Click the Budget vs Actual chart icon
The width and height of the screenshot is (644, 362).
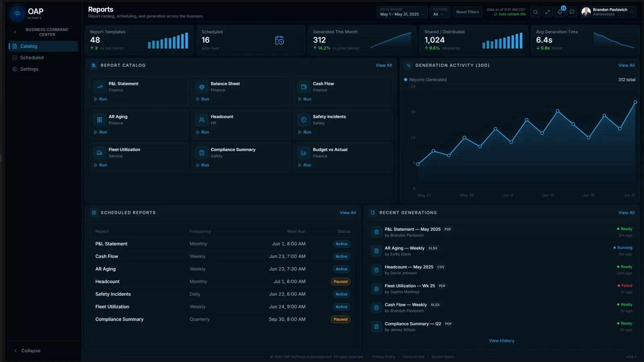[x=304, y=153]
